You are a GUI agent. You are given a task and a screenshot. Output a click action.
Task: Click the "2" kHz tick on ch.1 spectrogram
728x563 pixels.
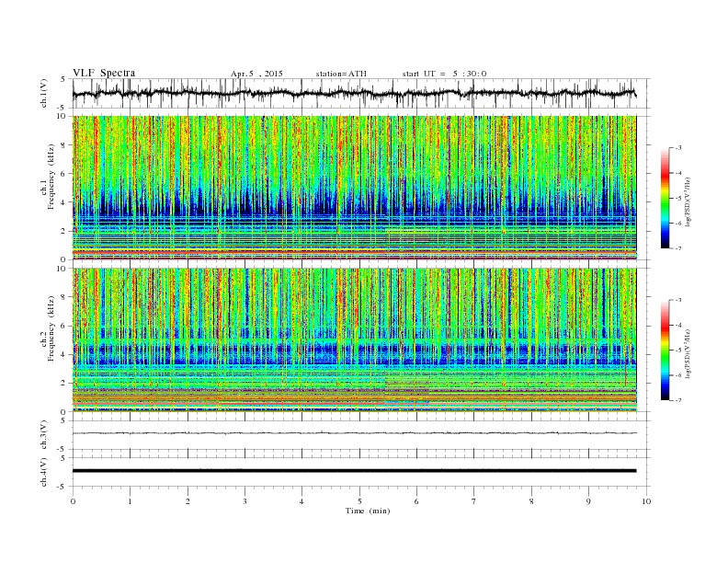[64, 231]
